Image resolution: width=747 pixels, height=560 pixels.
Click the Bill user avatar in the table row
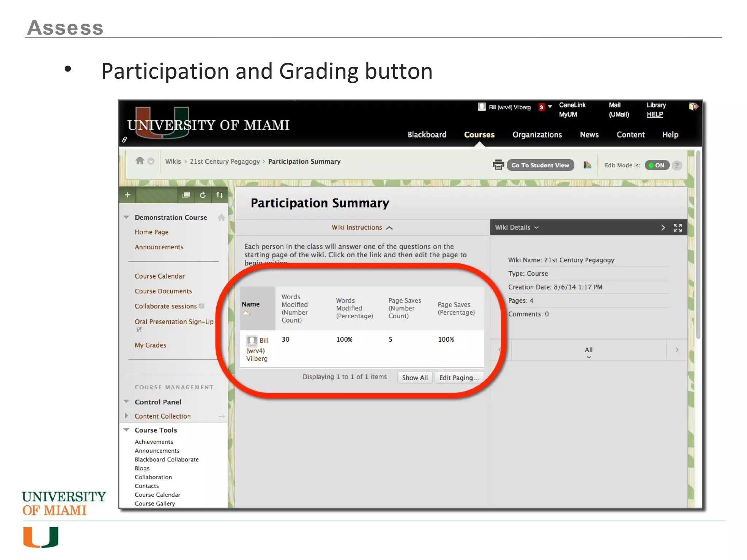(x=252, y=341)
